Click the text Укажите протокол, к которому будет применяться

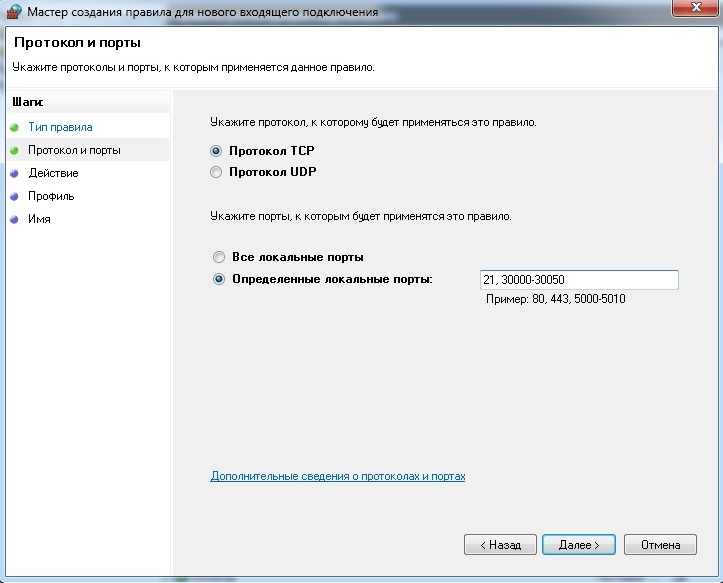tap(373, 122)
